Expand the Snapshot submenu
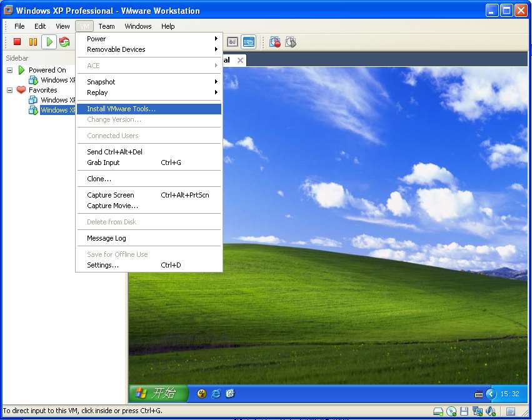Viewport: 532px width, 420px height. tap(149, 82)
